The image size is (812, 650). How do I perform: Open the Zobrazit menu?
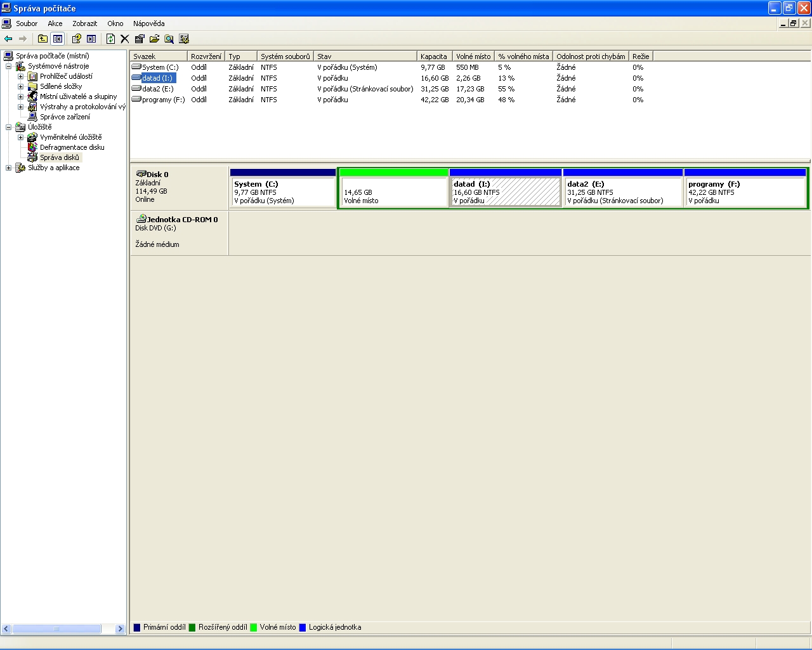click(84, 23)
